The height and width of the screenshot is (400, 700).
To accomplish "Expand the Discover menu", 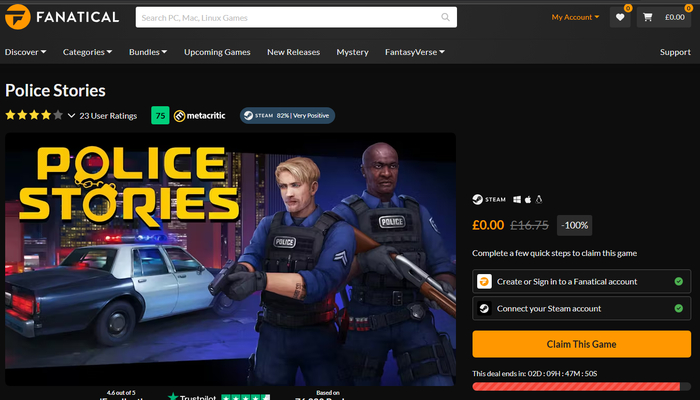I will 28,52.
